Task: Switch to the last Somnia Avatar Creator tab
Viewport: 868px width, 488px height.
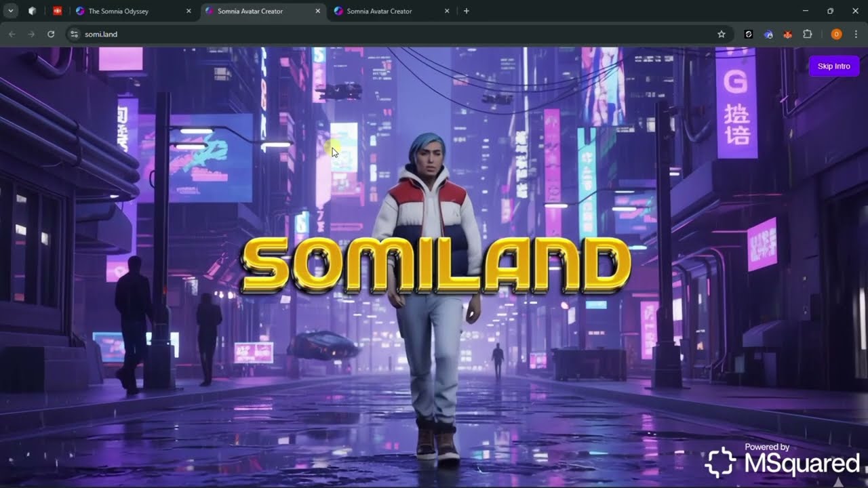Action: coord(393,11)
